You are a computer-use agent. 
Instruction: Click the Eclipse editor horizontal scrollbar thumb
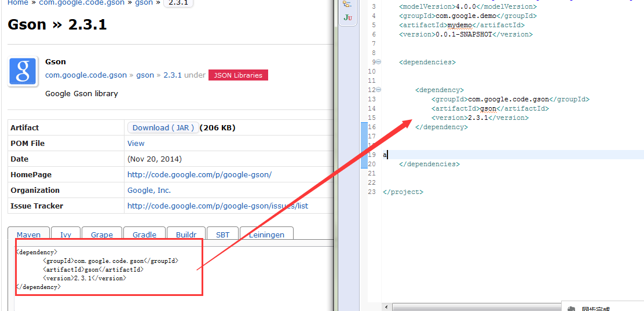pos(477,308)
